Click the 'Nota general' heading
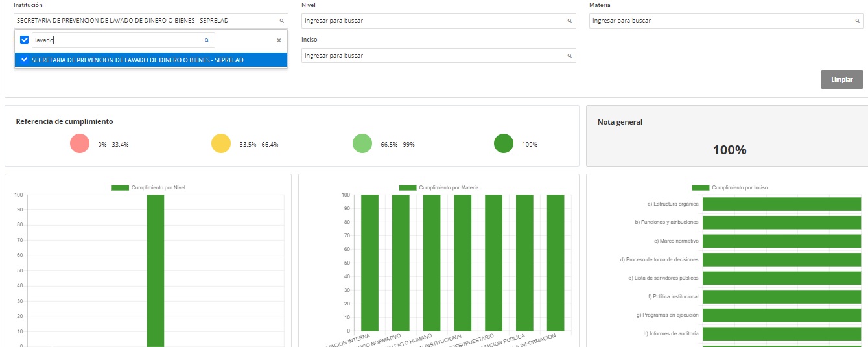The width and height of the screenshot is (868, 347). click(x=620, y=122)
